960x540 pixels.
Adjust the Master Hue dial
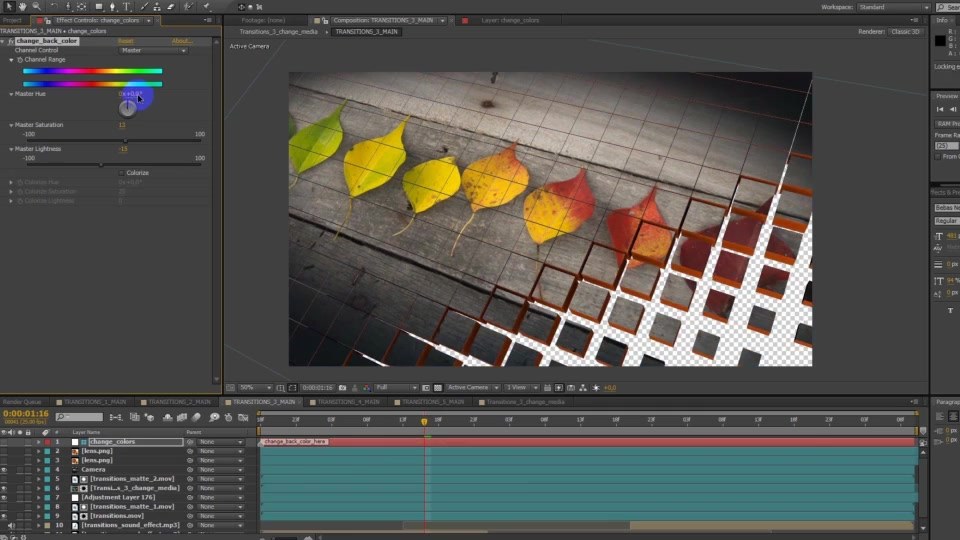(x=127, y=108)
